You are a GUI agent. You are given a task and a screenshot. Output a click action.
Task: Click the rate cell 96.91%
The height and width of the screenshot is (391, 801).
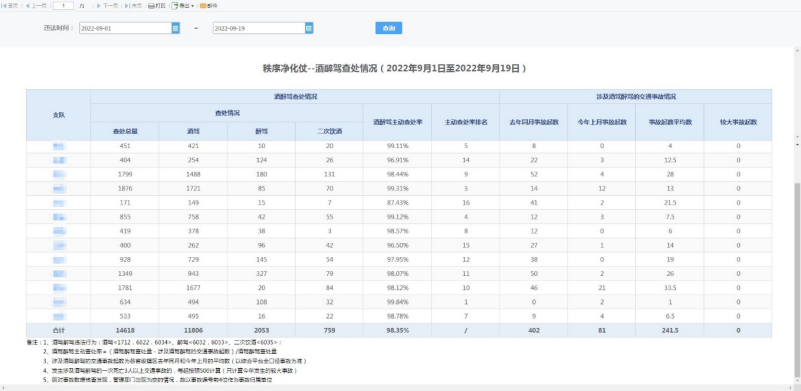point(397,160)
